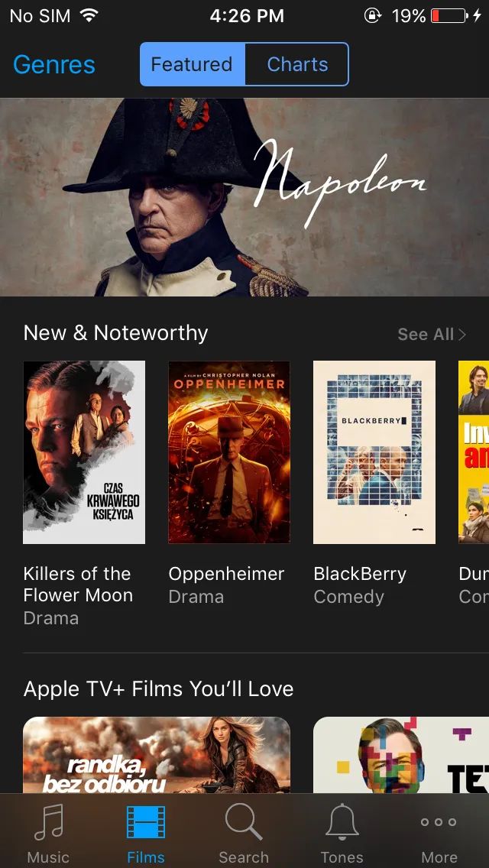Open Tones via the bell icon
489x868 pixels.
(342, 822)
